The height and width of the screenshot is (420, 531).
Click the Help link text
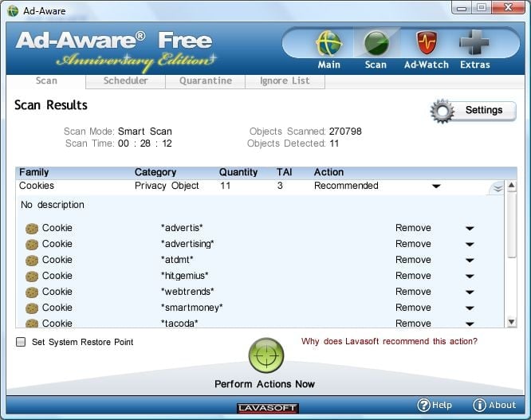tap(442, 405)
